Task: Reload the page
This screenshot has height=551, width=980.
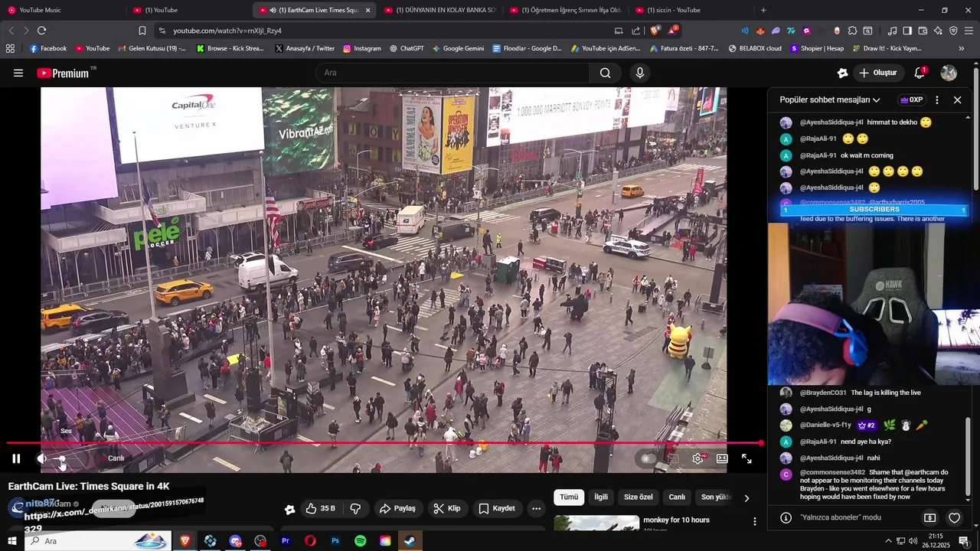Action: pos(41,31)
